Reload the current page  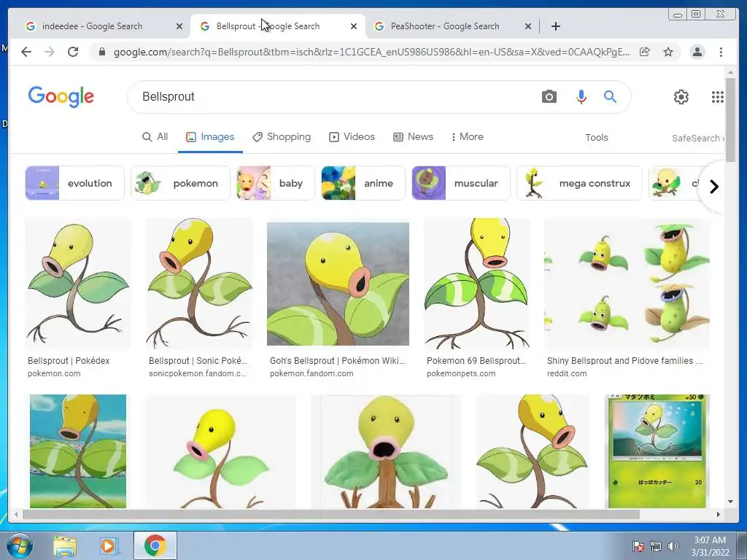73,52
